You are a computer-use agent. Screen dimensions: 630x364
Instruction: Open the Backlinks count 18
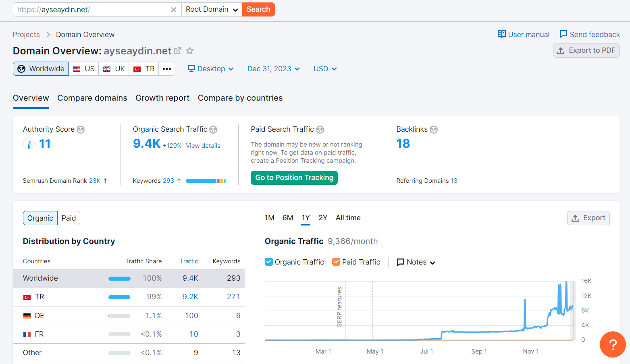(x=403, y=144)
